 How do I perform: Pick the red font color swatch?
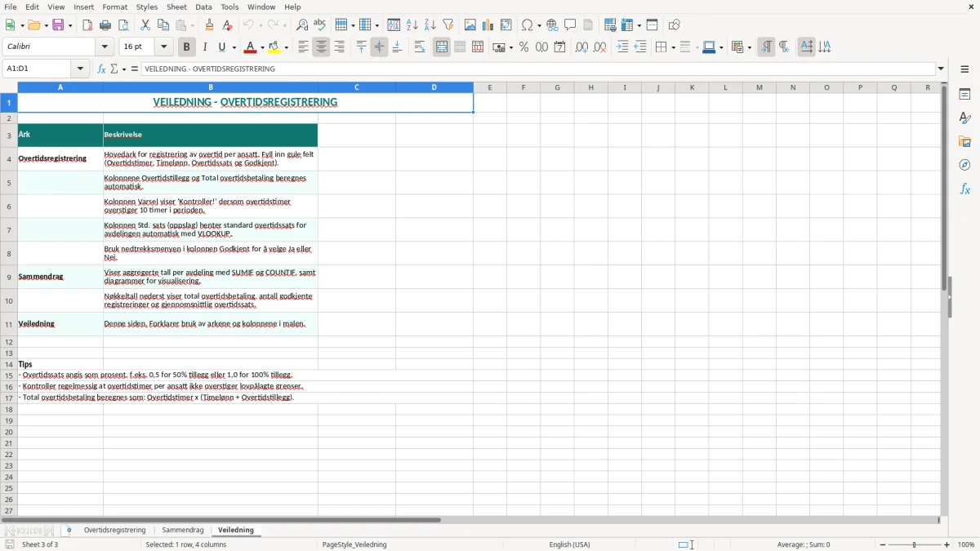[251, 47]
